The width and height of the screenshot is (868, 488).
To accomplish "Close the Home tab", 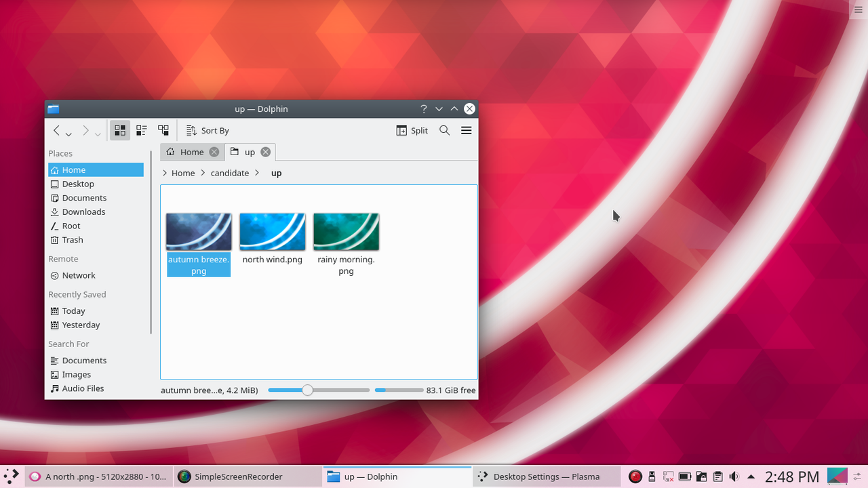I will click(x=214, y=152).
